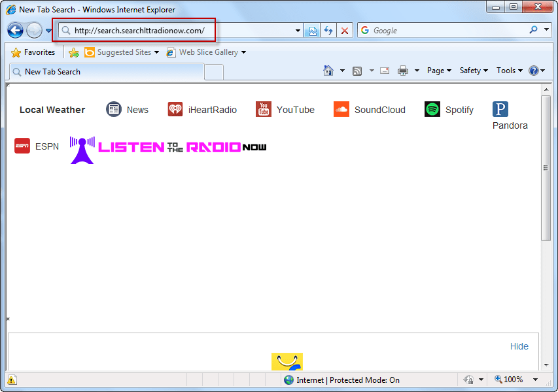Viewport: 558px width, 392px height.
Task: Expand the Home button dropdown arrow
Action: point(342,71)
